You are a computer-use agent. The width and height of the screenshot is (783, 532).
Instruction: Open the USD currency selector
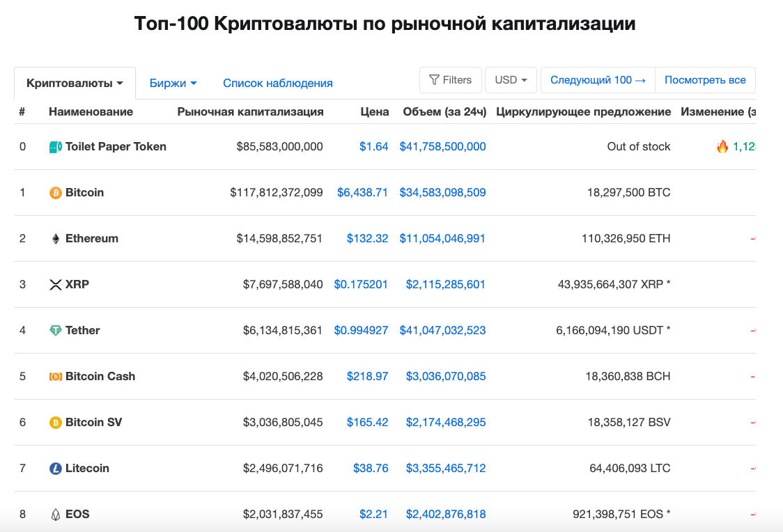point(511,80)
